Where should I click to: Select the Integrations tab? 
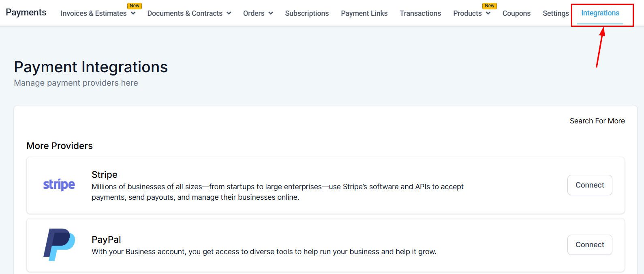[600, 13]
